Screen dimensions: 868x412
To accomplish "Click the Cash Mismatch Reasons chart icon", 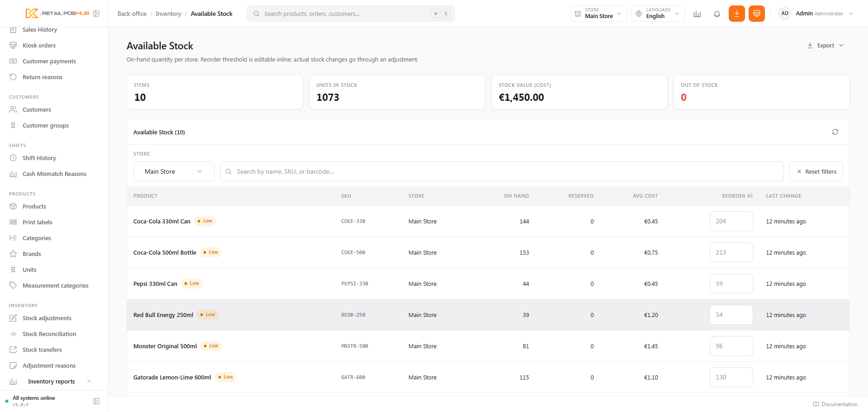I will point(13,174).
